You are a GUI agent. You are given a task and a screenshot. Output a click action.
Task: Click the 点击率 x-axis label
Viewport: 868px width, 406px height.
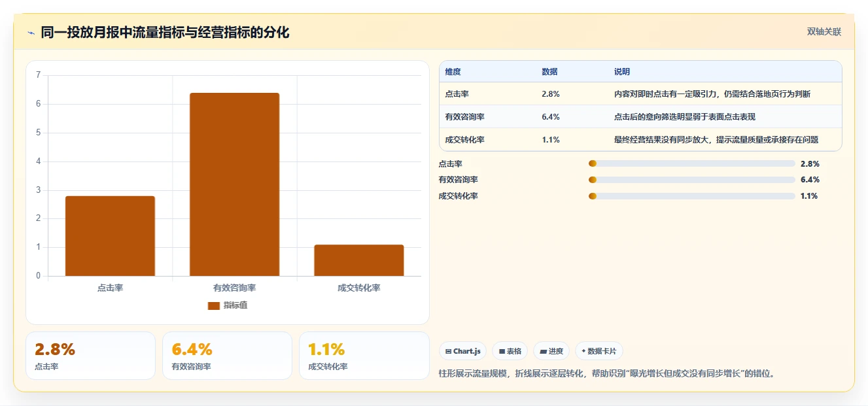coord(110,288)
